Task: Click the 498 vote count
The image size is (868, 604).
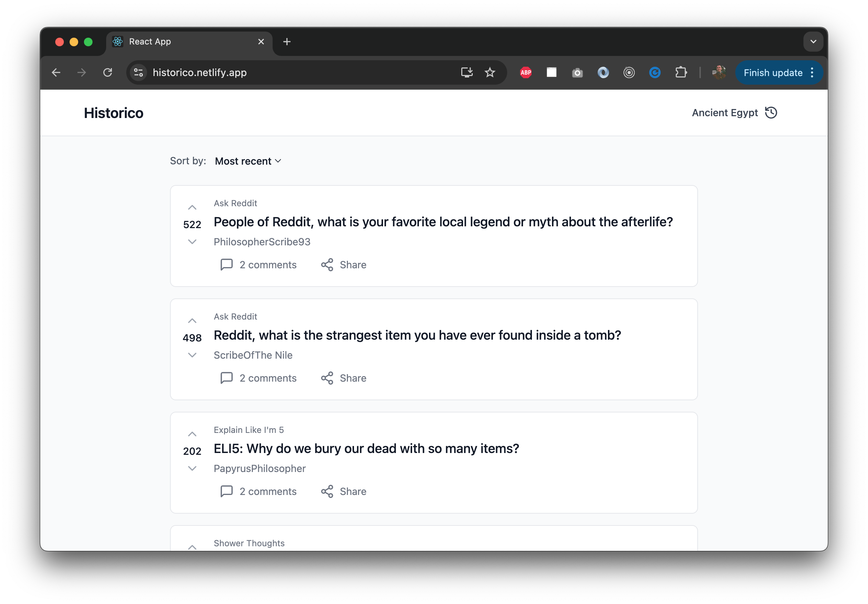Action: [192, 338]
